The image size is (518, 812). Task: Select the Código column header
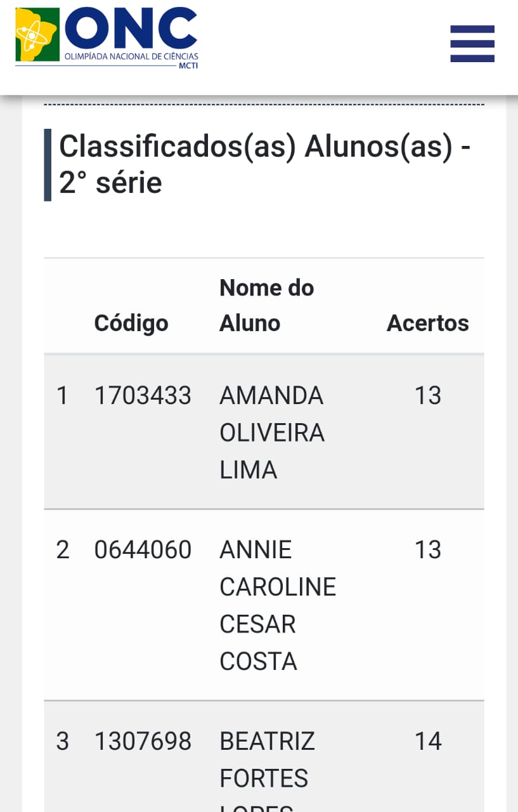(131, 323)
